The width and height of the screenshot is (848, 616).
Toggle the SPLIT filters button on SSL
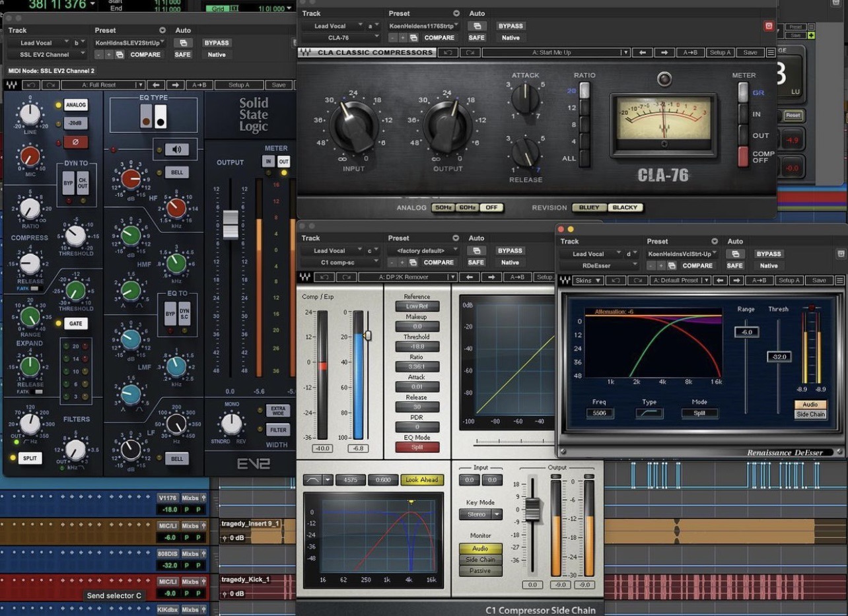point(30,458)
